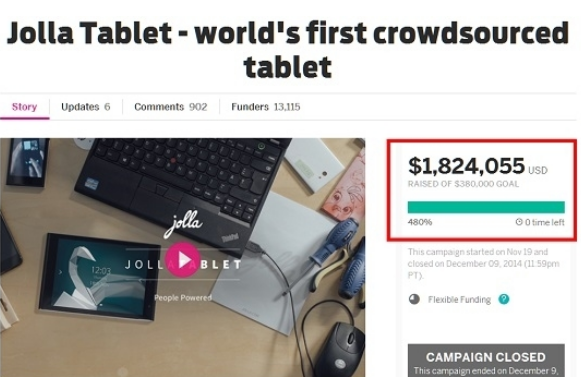Click the Raised of $380,000 goal text
Screen dimensions: 581x377
tap(463, 184)
